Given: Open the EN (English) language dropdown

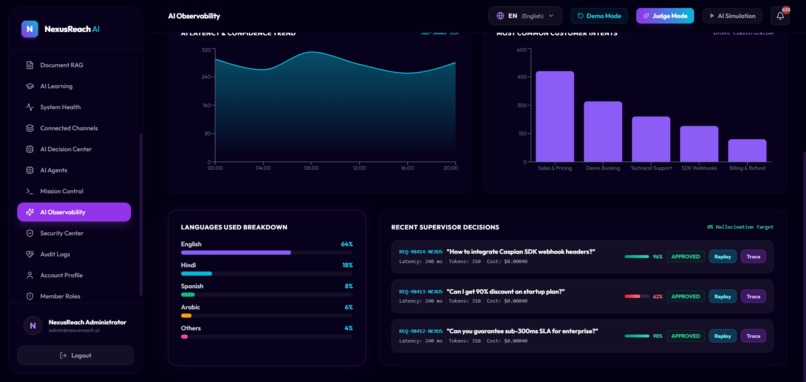Looking at the screenshot, I should 525,16.
